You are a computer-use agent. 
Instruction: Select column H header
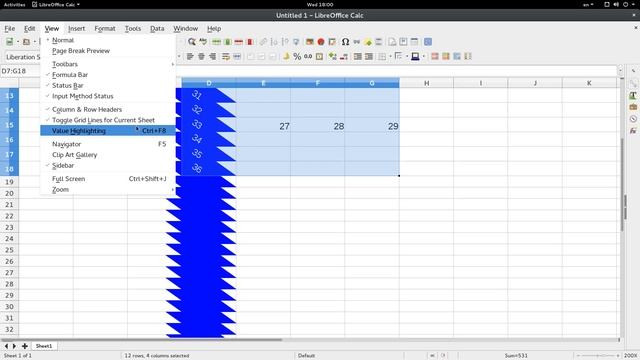point(427,83)
